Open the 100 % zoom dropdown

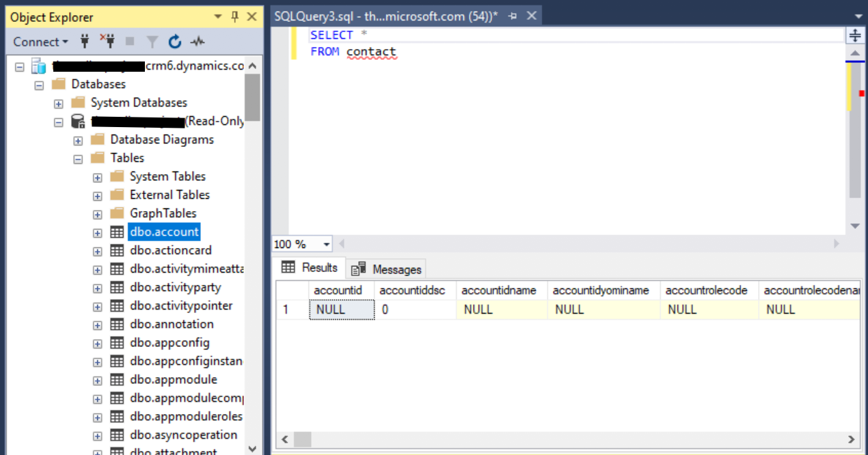(326, 245)
